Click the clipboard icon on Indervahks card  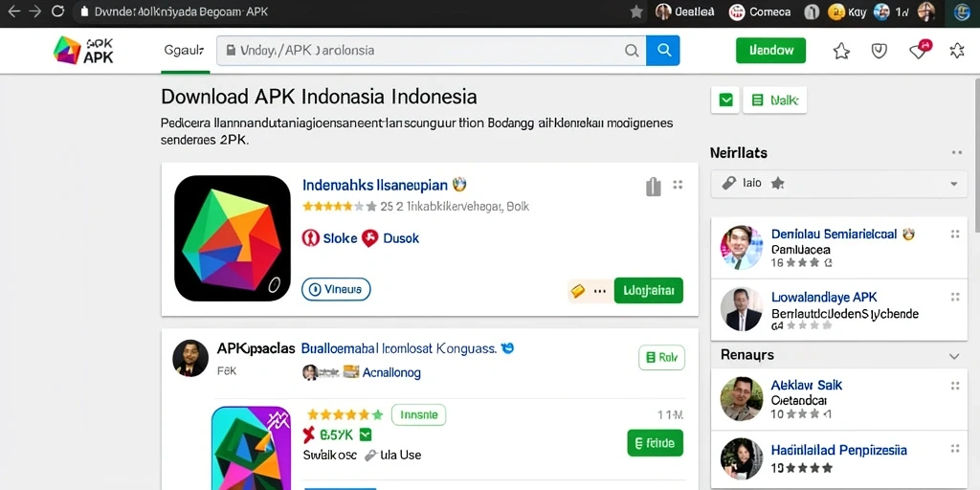pos(653,187)
